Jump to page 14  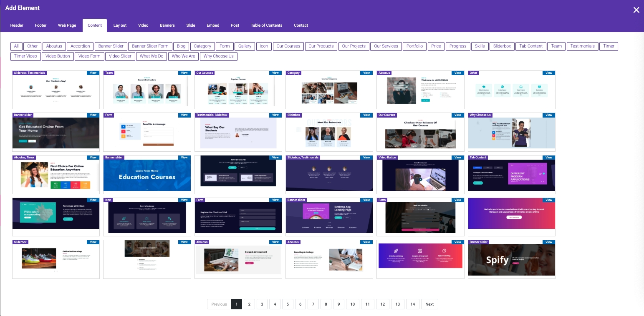coord(412,304)
